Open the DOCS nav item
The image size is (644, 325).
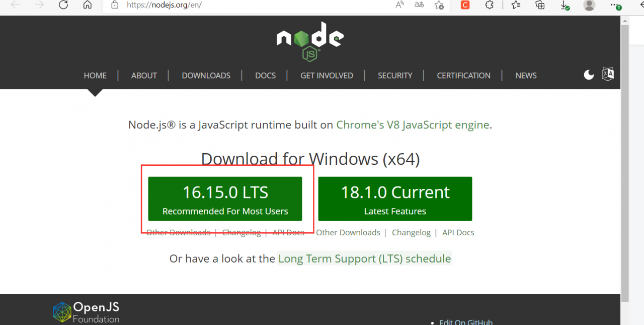pyautogui.click(x=265, y=76)
